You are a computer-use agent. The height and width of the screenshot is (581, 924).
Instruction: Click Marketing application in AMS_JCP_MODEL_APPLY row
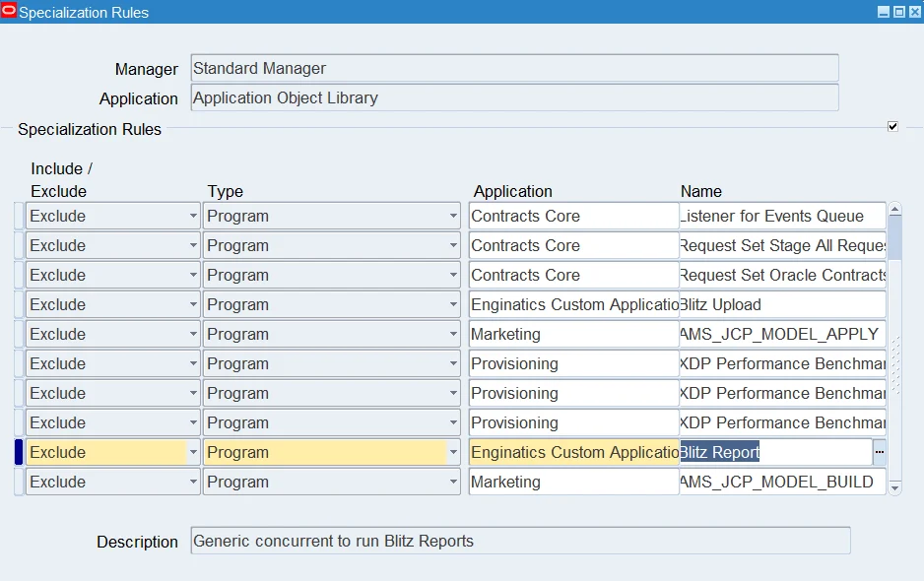coord(574,334)
